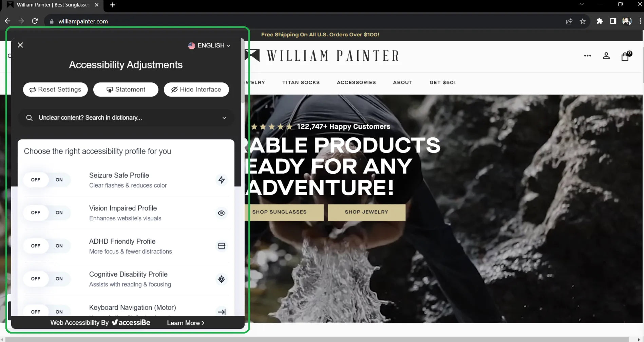
Task: Open the ENGLISH language dropdown
Action: (x=209, y=45)
